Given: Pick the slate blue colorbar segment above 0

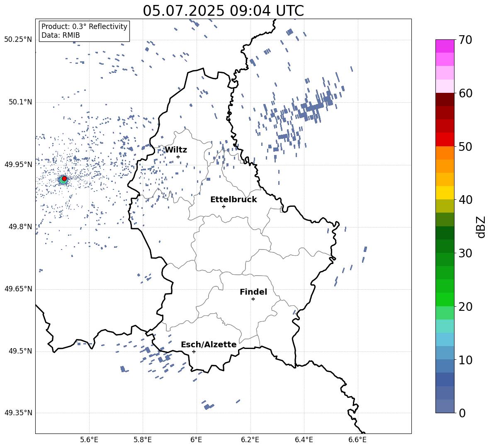Looking at the screenshot, I should coord(445,406).
